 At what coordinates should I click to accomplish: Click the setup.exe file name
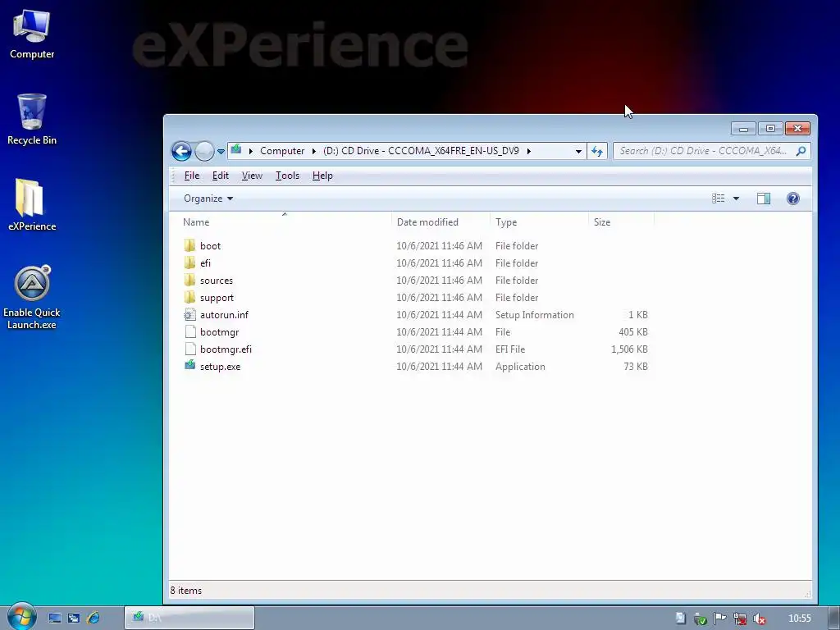220,367
